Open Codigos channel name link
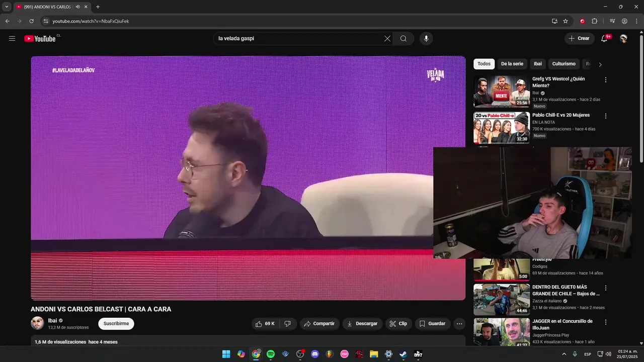Screen dimensions: 644x362 [540, 266]
